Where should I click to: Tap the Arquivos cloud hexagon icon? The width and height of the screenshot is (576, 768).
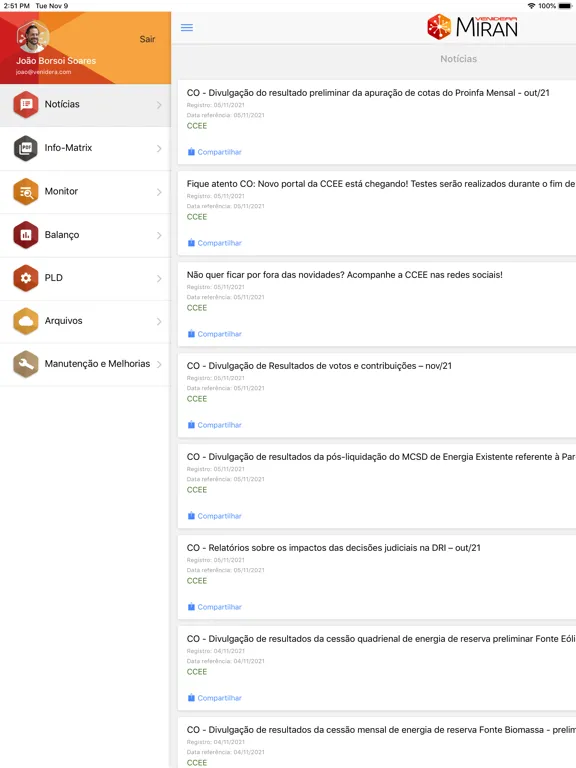click(26, 321)
